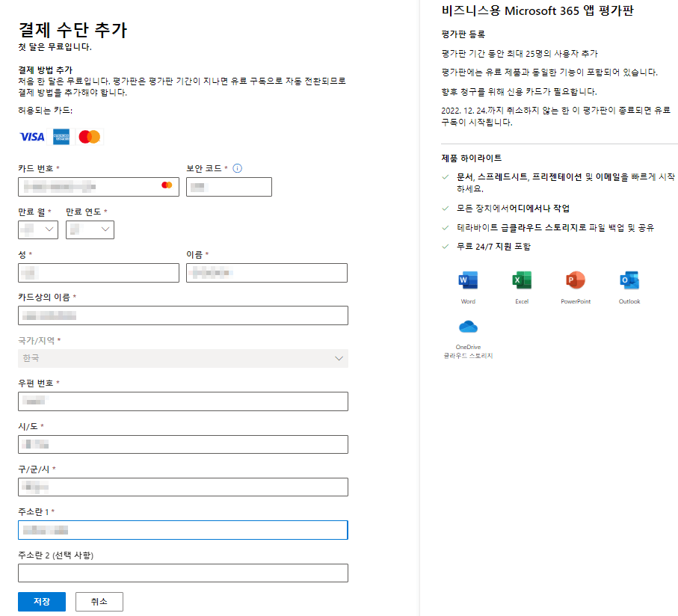678x616 pixels.
Task: Open the 국가/지역 country dropdown showing 한국
Action: (x=182, y=358)
